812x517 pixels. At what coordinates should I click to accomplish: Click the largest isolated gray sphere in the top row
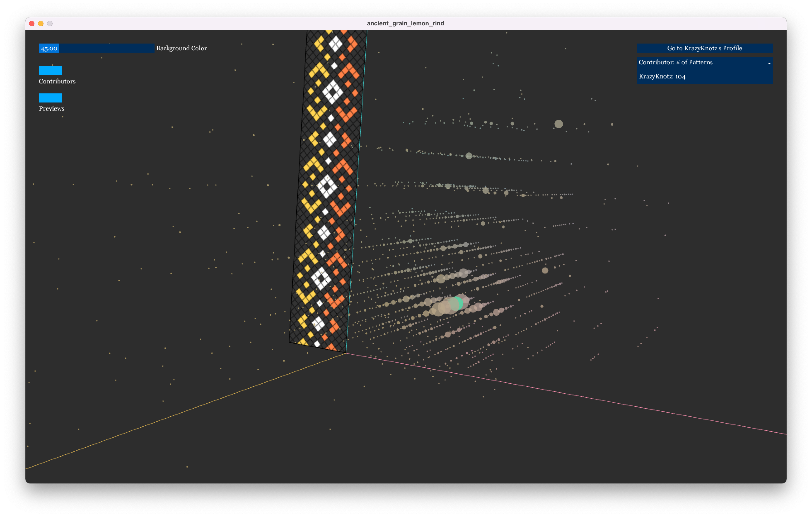[558, 124]
